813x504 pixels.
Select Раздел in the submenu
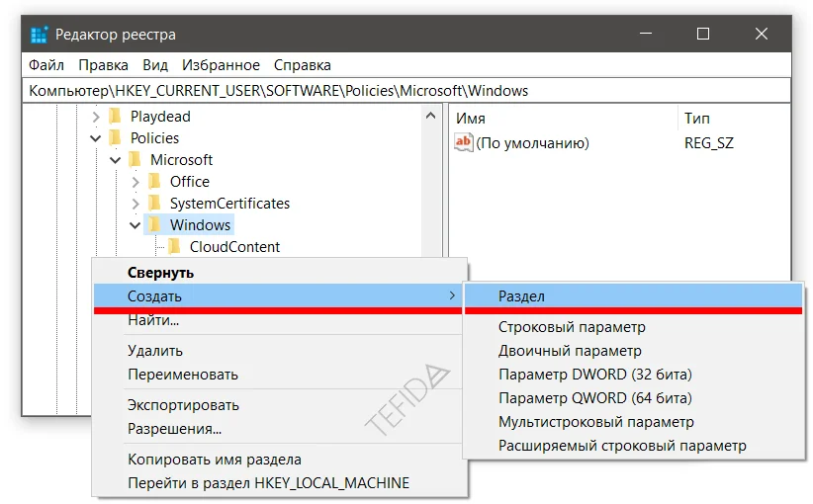pos(633,295)
